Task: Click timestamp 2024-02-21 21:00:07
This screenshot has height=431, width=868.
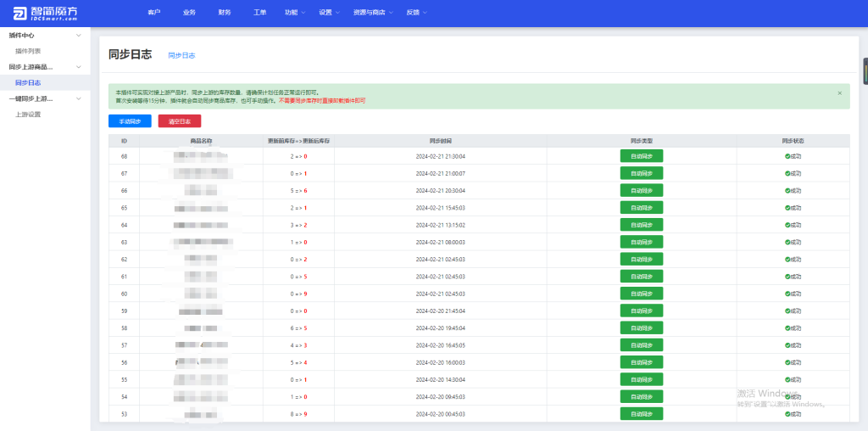Action: pos(441,173)
